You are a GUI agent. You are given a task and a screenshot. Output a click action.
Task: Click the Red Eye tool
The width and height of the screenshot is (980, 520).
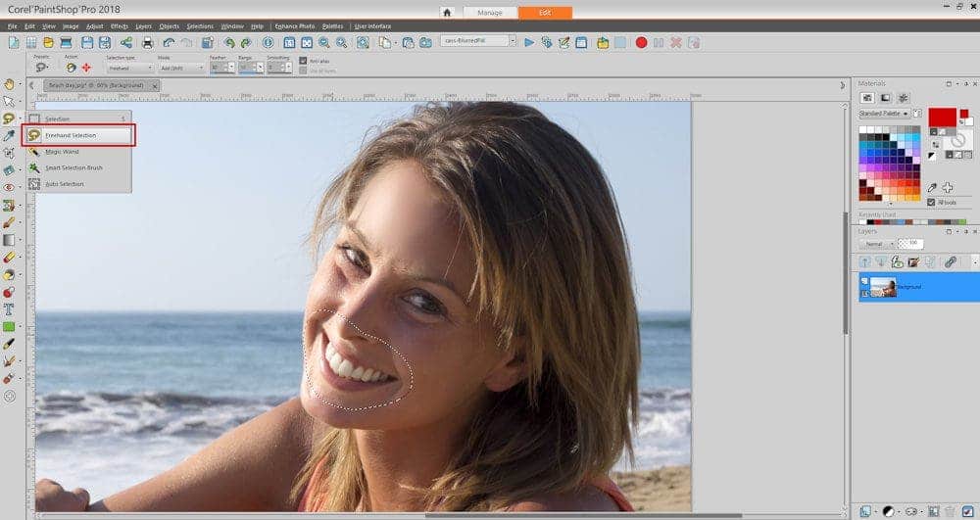click(10, 186)
